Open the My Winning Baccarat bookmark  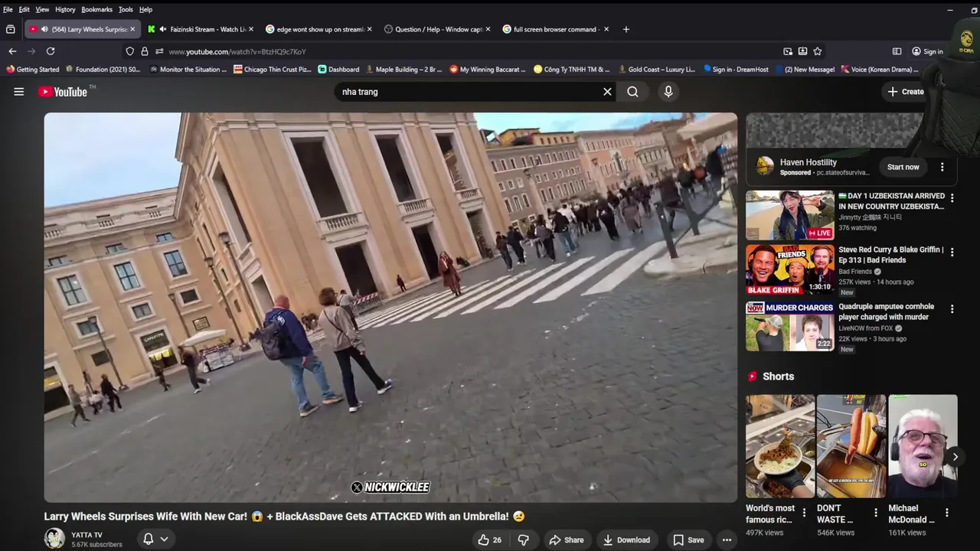[488, 69]
